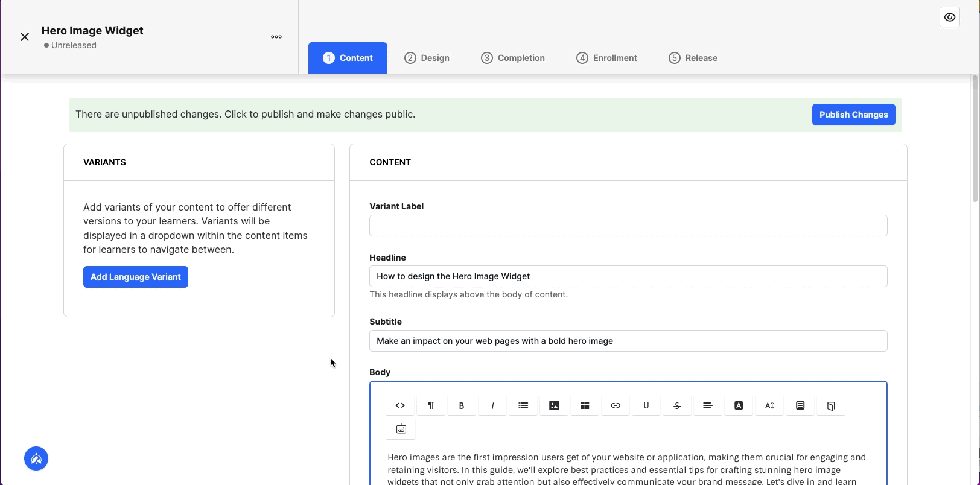The image size is (980, 485).
Task: Toggle HTML code view in editor
Action: (x=400, y=405)
